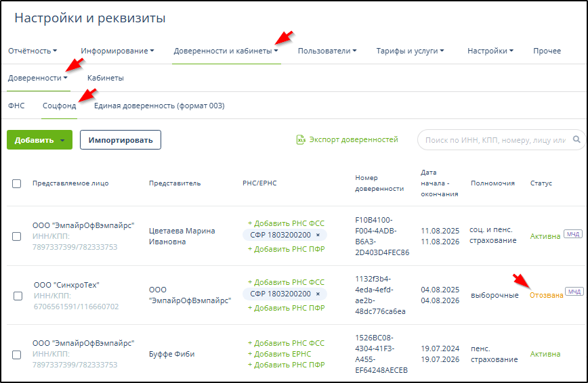The image size is (588, 383).
Task: Toggle the select-all checkbox in table header
Action: [17, 183]
